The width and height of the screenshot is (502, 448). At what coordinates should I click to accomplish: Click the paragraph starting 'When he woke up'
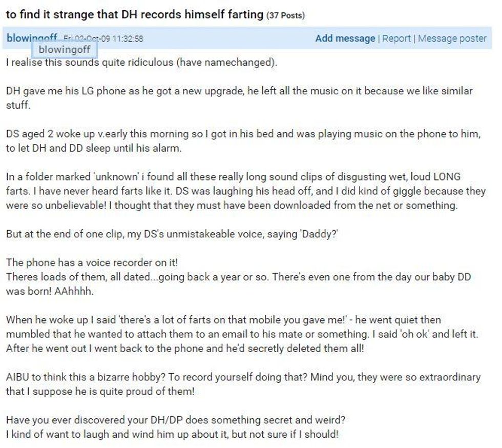click(242, 334)
